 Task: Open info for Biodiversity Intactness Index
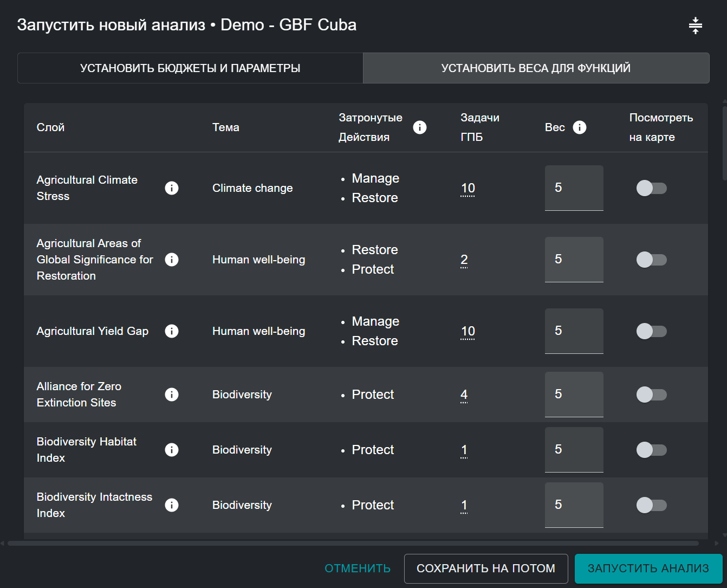point(172,505)
